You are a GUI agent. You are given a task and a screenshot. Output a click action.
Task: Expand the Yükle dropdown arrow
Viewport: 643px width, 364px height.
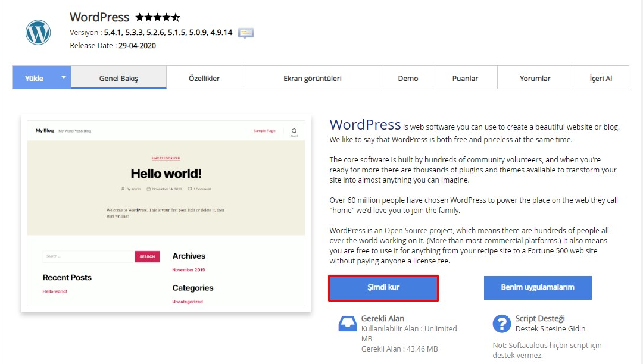[63, 77]
